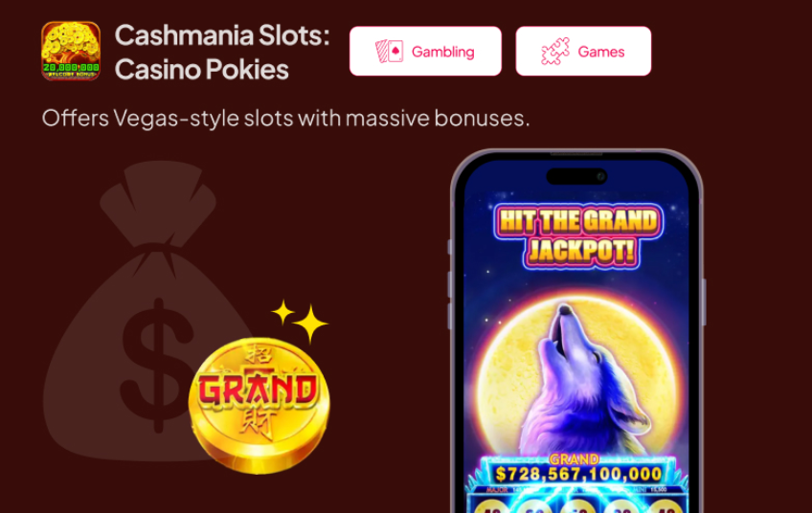This screenshot has width=812, height=513.
Task: Click the phone's right side power button
Action: point(704,301)
